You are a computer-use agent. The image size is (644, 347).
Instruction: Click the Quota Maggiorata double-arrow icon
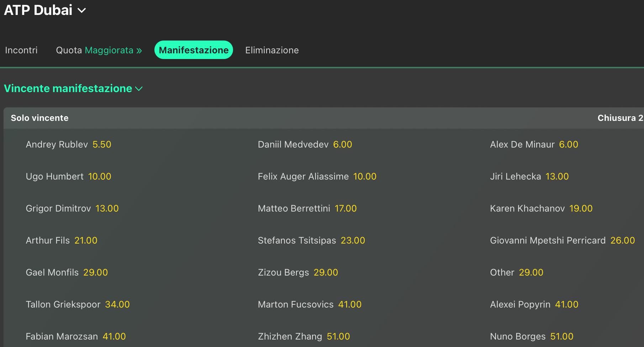coord(139,50)
